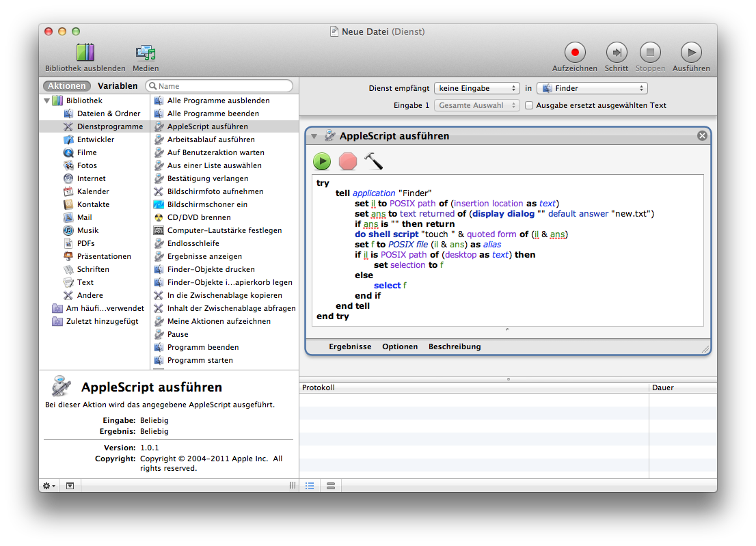The width and height of the screenshot is (756, 546).
Task: Select the Präsentationen category
Action: [x=94, y=257]
